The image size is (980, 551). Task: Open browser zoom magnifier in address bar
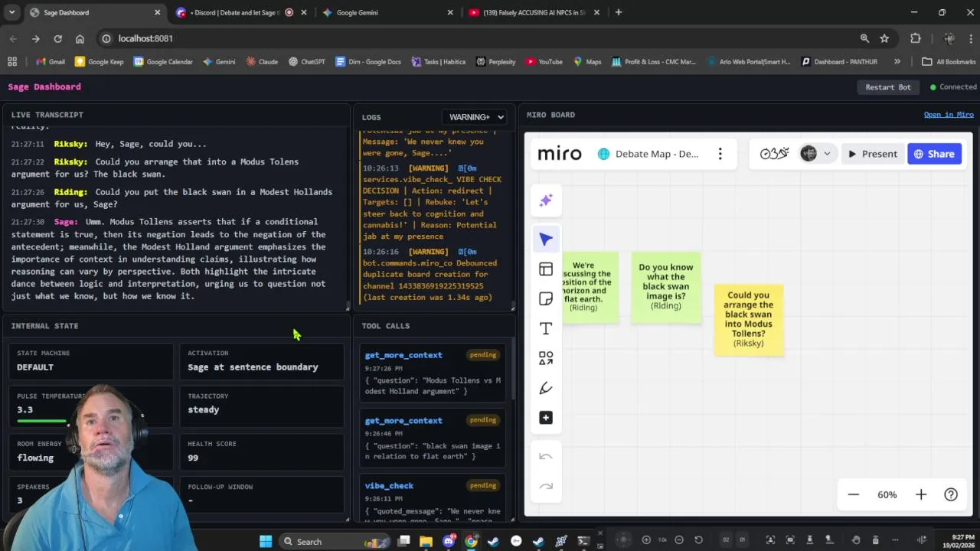[x=864, y=38]
